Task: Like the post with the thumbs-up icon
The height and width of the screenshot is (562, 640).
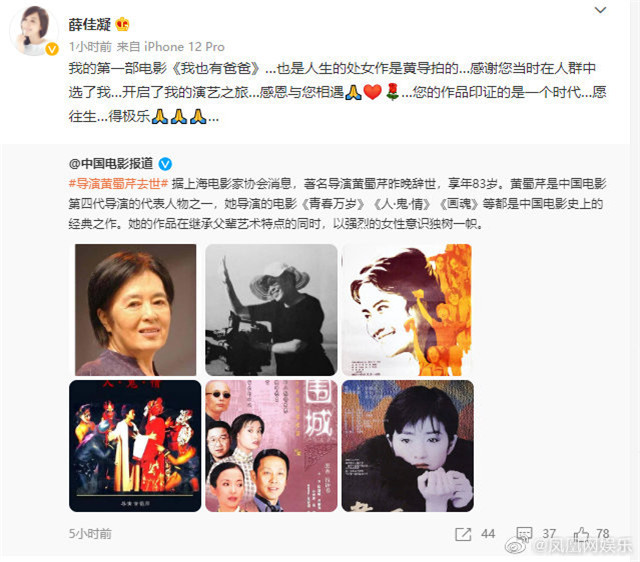Action: click(x=580, y=533)
